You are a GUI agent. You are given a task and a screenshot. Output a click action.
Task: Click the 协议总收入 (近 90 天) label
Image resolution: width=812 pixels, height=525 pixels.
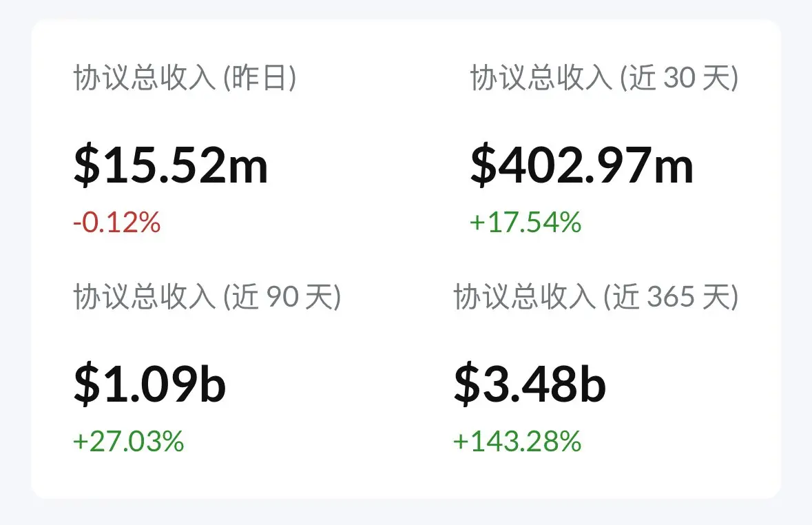207,297
